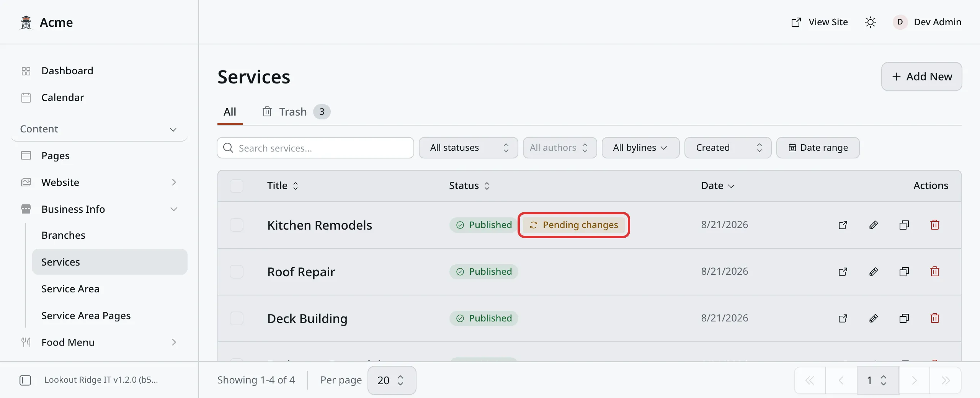Image resolution: width=980 pixels, height=398 pixels.
Task: Click the Dev Admin avatar
Action: 900,22
